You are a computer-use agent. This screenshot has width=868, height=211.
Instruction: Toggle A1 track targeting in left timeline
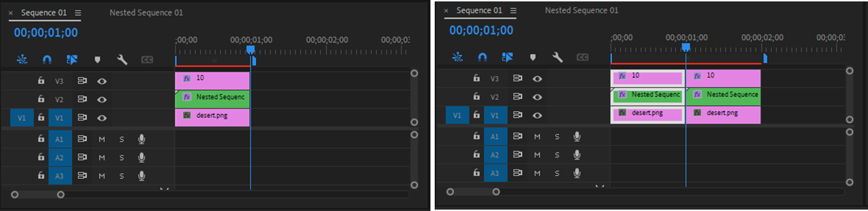click(59, 139)
